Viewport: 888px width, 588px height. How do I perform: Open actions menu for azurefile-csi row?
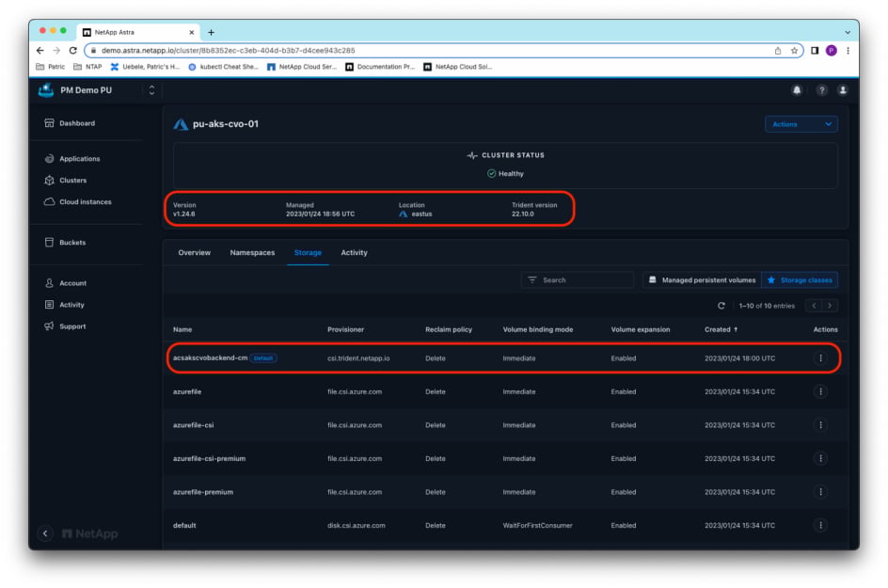(820, 425)
